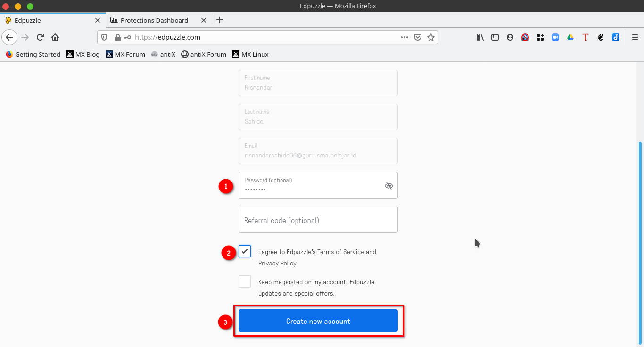This screenshot has height=347, width=644.
Task: Click the padlock site security icon
Action: click(117, 37)
